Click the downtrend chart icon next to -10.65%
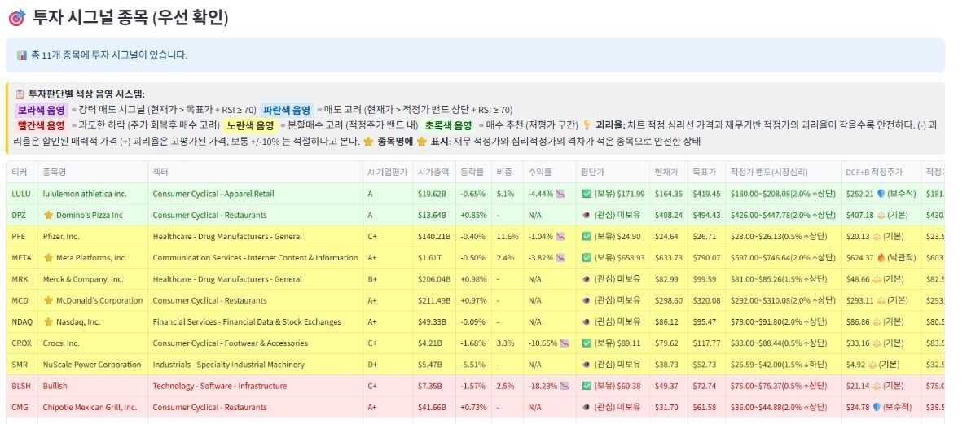 click(564, 343)
